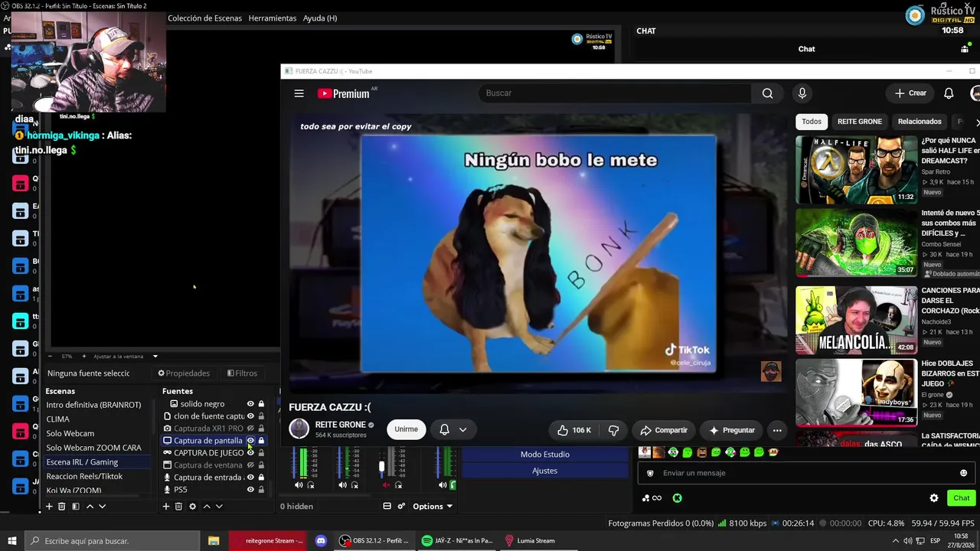
Task: Open the Crear dropdown on YouTube
Action: pos(910,93)
